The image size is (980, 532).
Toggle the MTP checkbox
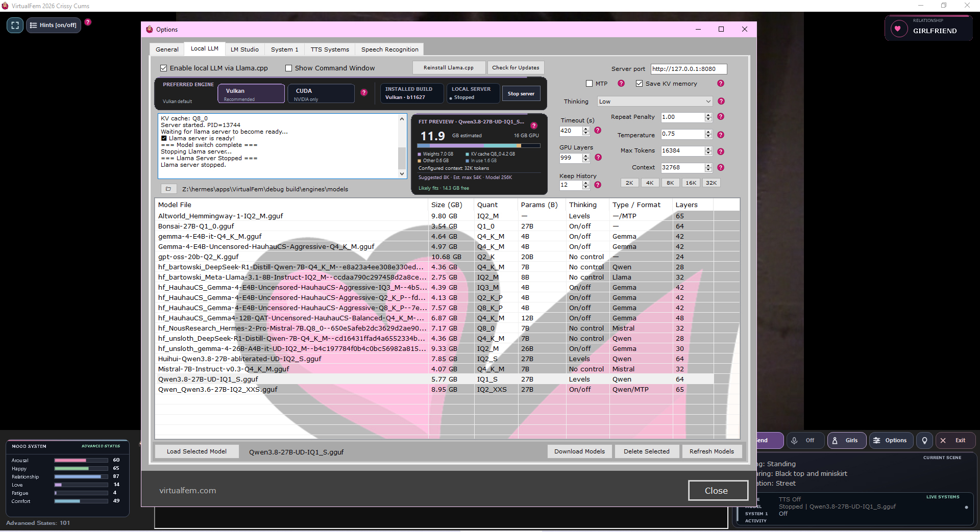point(589,84)
